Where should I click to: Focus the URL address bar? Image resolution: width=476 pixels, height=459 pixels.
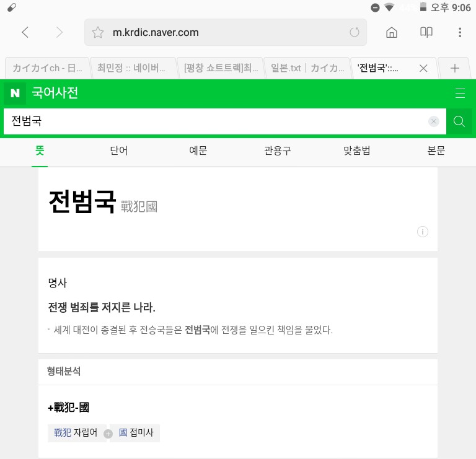pyautogui.click(x=223, y=32)
